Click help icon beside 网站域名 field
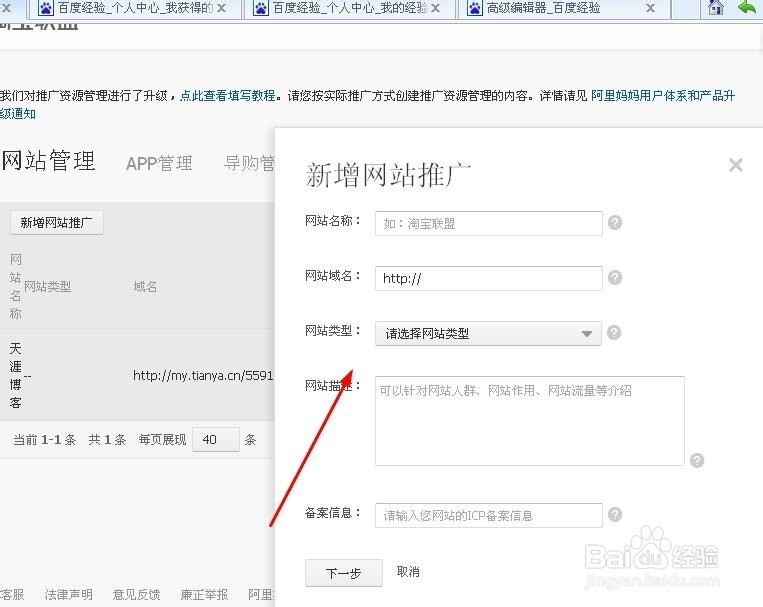This screenshot has height=607, width=763. pyautogui.click(x=615, y=277)
